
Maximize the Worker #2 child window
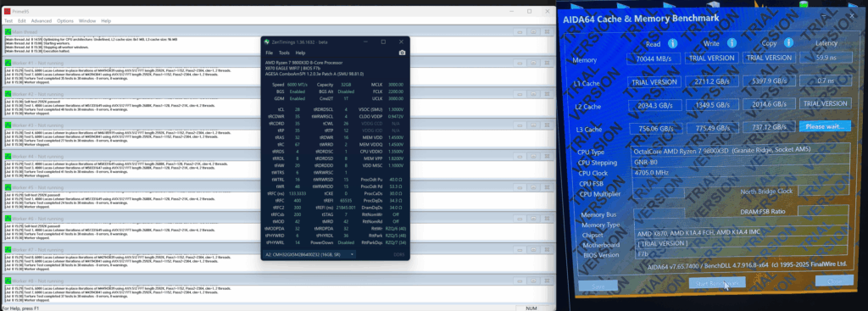tap(533, 94)
